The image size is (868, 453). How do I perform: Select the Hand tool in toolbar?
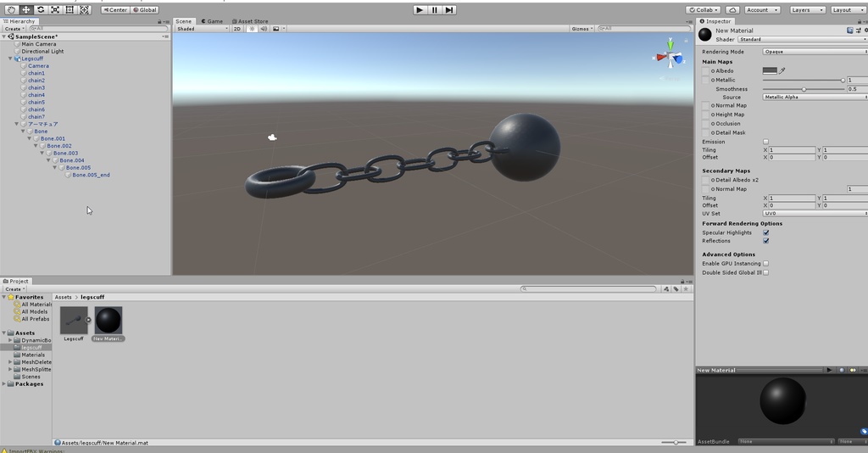click(11, 10)
